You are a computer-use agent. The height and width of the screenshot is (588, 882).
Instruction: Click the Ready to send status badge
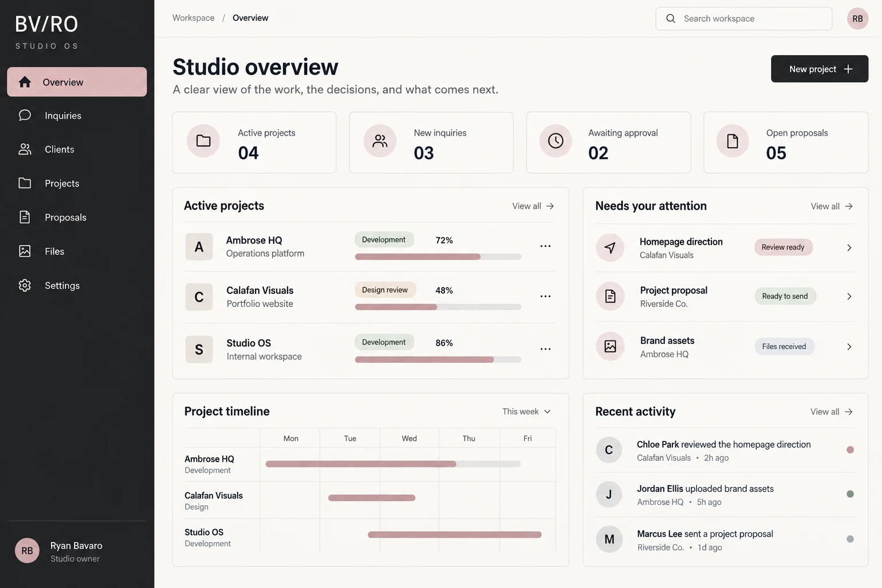[x=785, y=296]
